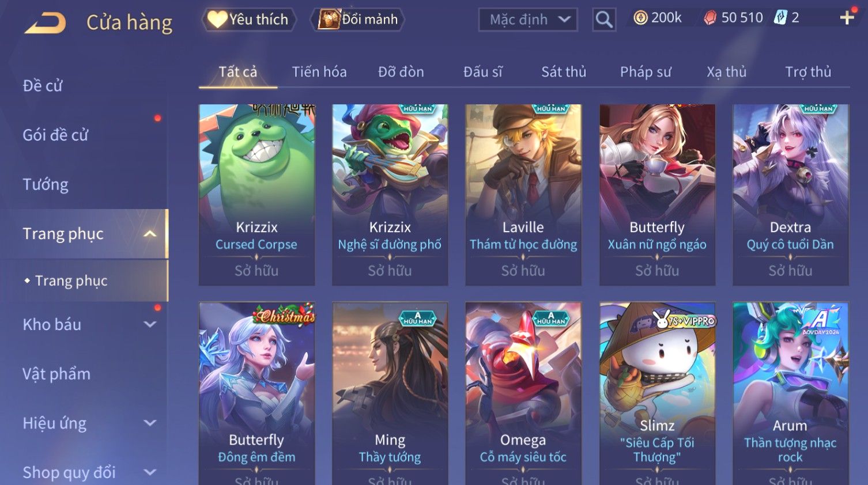Open Tướng in the sidebar
The image size is (868, 485).
click(46, 184)
